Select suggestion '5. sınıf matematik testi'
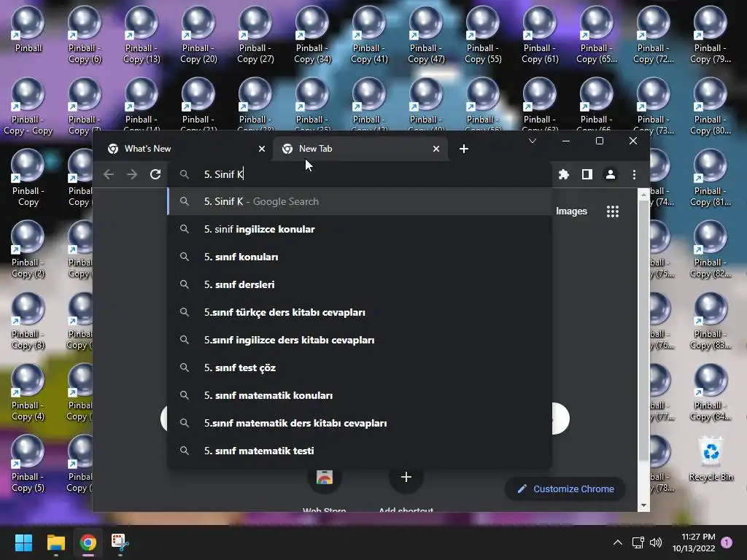The height and width of the screenshot is (560, 747). pos(360,451)
